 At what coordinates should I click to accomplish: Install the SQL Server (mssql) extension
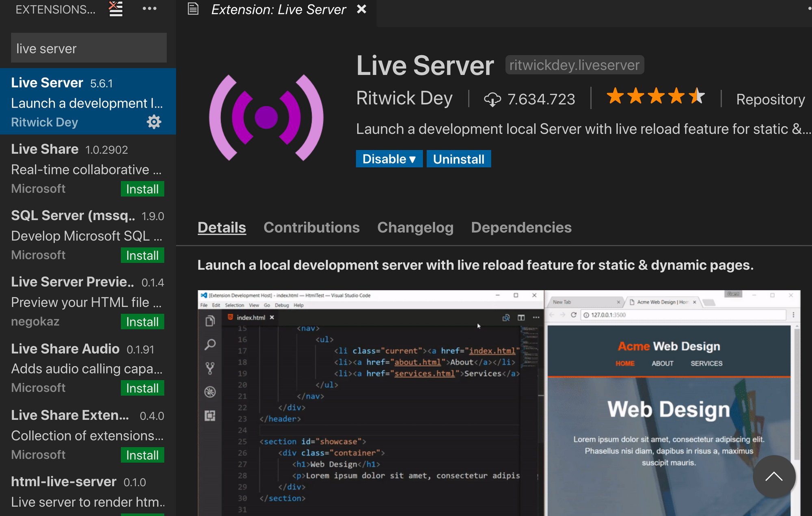142,255
